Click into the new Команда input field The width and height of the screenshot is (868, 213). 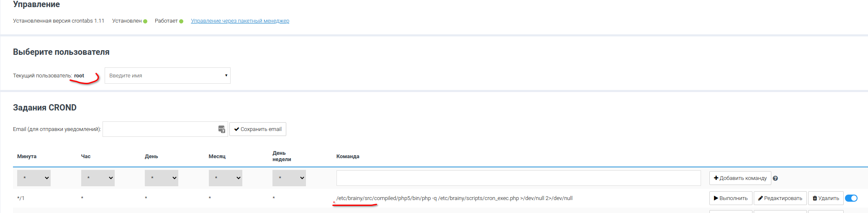tap(518, 178)
